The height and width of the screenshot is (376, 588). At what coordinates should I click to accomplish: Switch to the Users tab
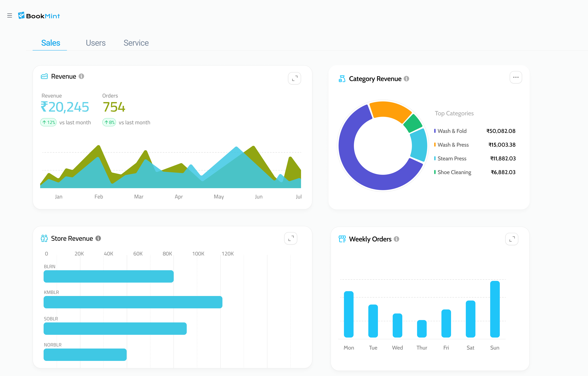click(95, 43)
